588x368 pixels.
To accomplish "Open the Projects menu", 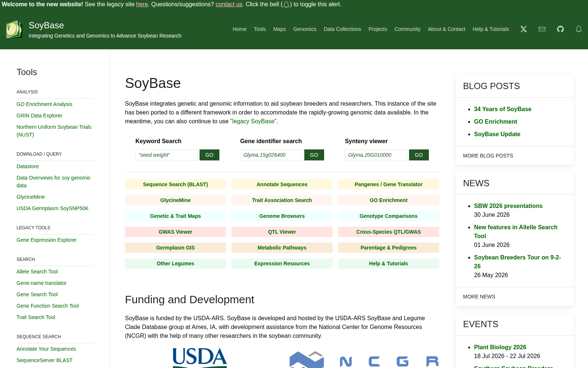I will click(378, 29).
